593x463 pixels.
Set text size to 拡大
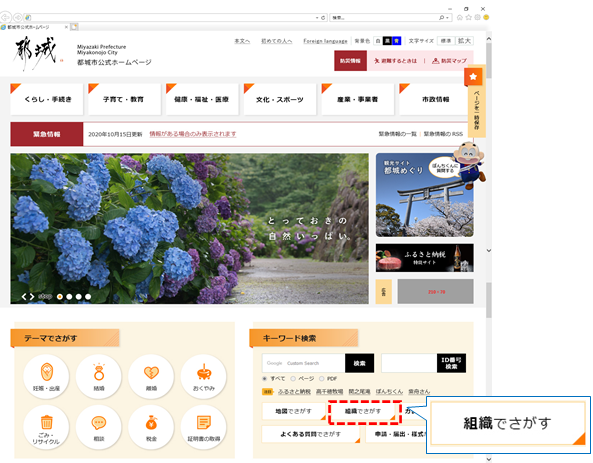pos(464,41)
